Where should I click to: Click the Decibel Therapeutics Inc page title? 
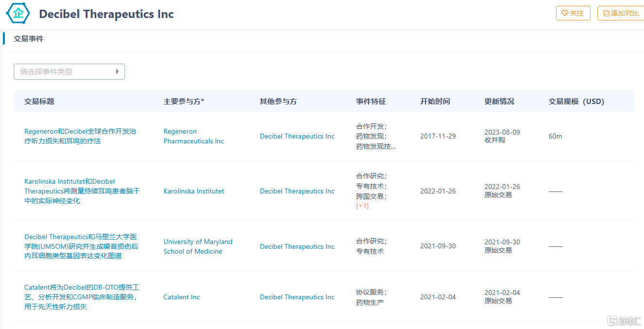coord(106,14)
